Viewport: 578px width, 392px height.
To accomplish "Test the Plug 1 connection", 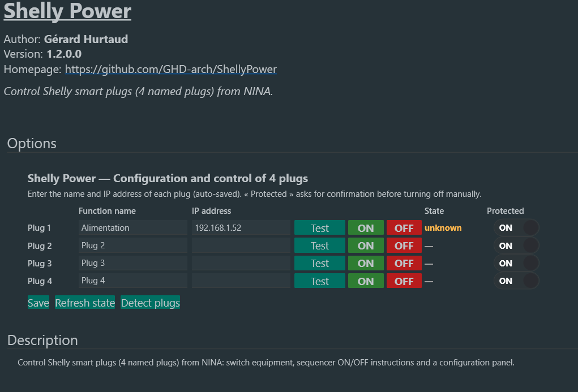I will coord(320,228).
